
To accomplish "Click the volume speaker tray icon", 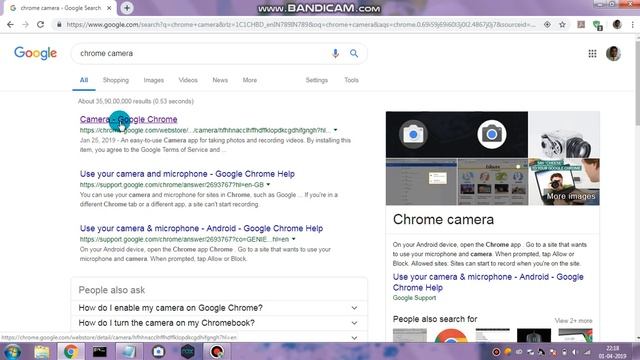I will point(575,352).
